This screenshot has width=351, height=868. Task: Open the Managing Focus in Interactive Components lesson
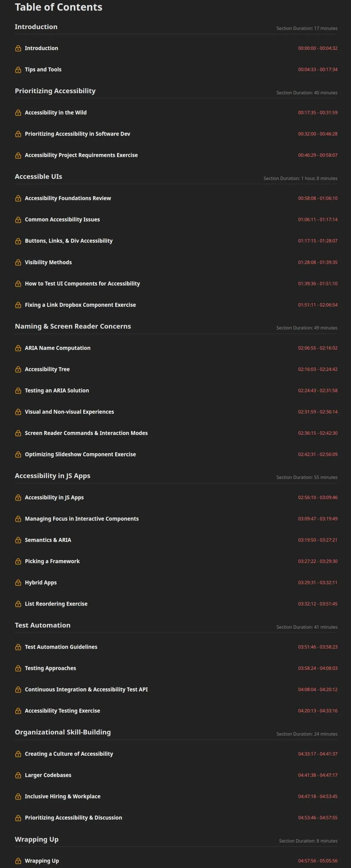82,519
